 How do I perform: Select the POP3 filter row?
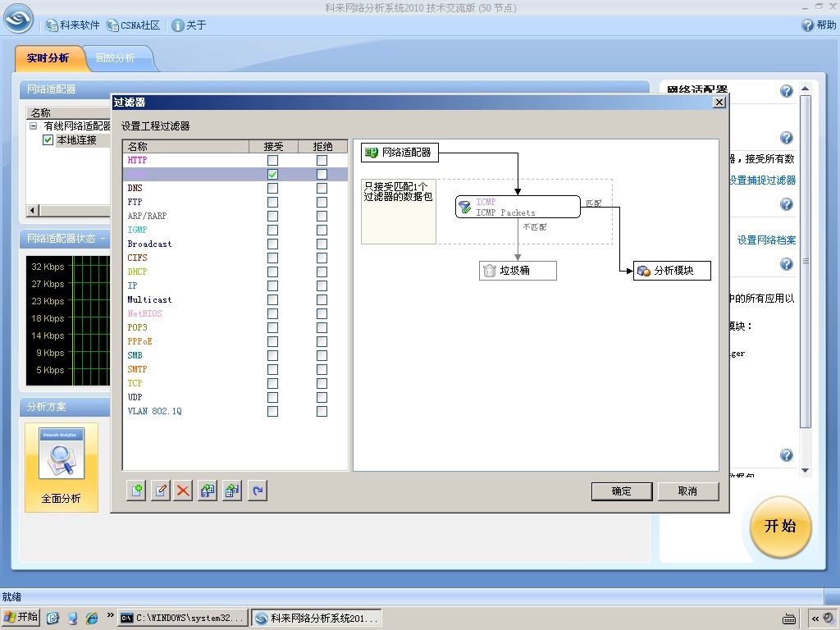235,327
